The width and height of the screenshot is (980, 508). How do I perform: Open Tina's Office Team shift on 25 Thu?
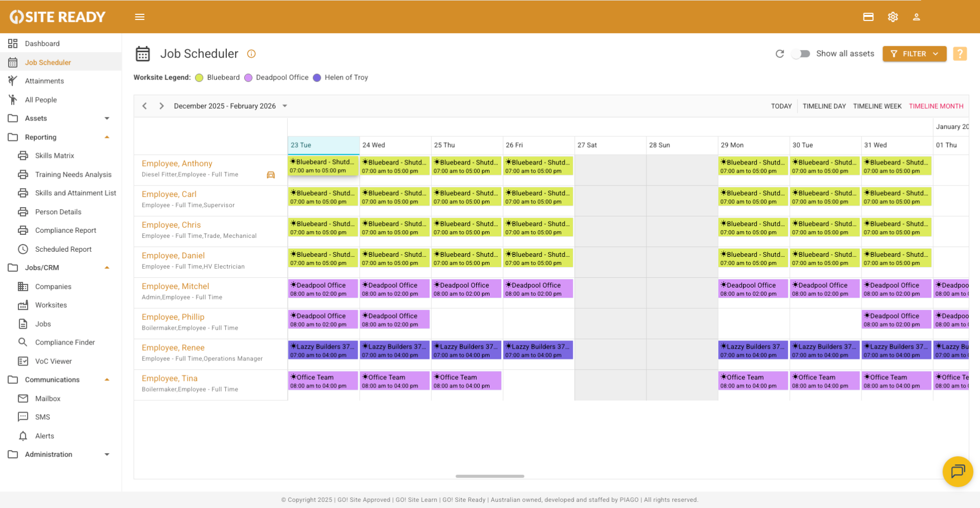click(x=466, y=381)
